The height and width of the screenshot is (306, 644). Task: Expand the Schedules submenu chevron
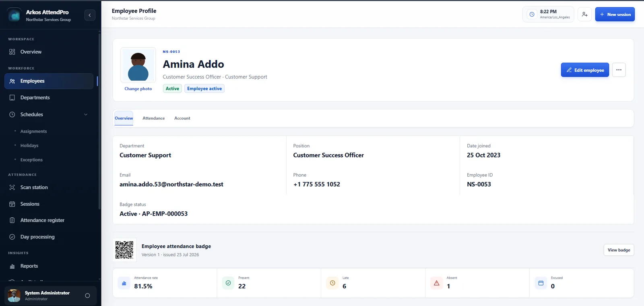86,115
